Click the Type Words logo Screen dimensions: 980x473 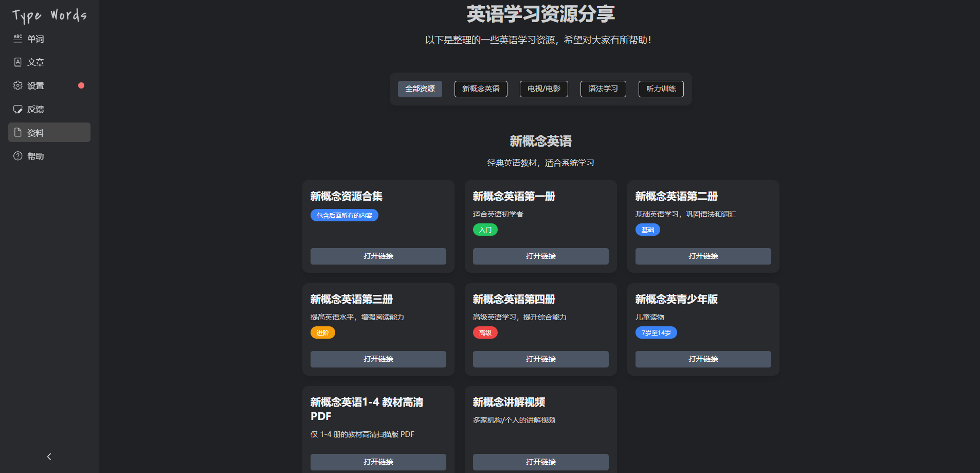(x=49, y=16)
